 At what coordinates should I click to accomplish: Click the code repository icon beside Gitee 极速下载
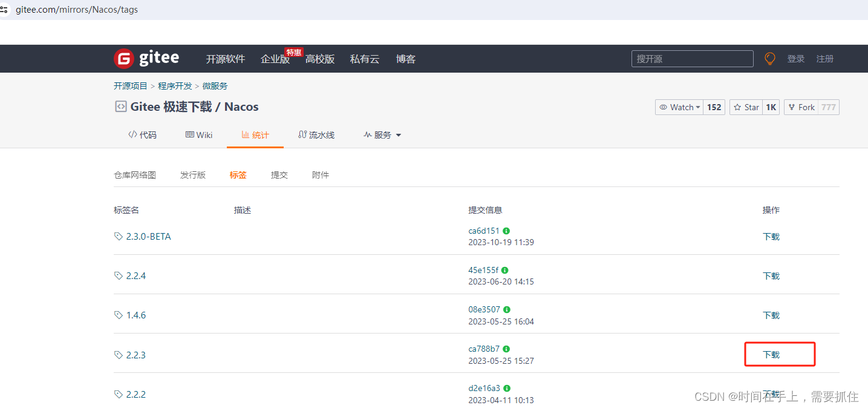pos(120,107)
